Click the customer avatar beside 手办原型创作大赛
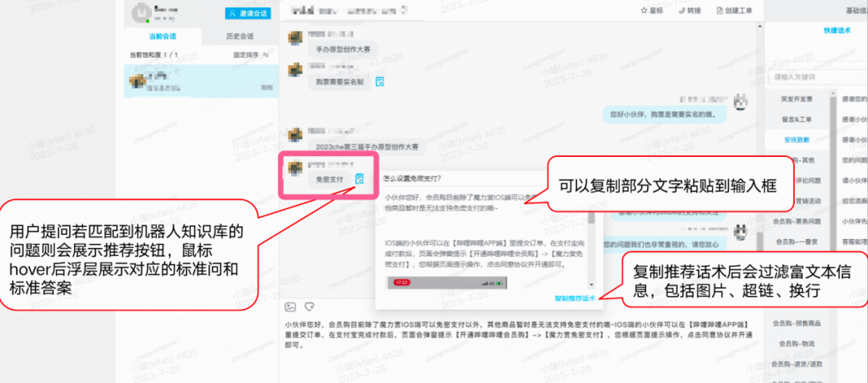This screenshot has width=868, height=383. click(x=296, y=39)
